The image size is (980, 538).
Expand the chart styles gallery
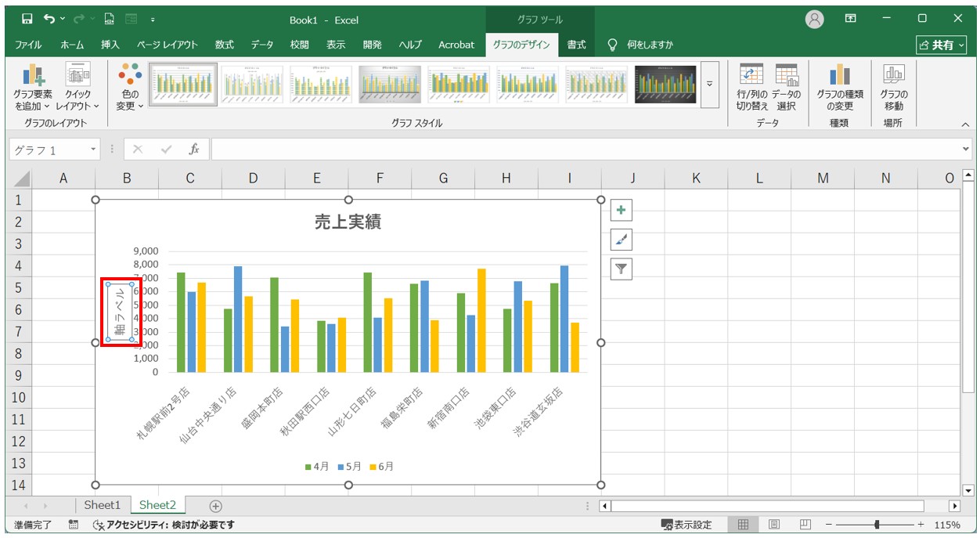[710, 84]
